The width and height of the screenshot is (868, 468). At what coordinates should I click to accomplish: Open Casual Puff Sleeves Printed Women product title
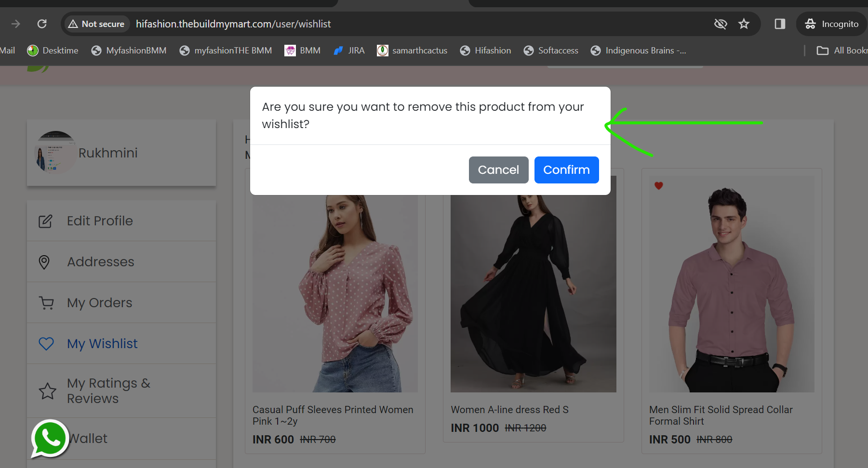[x=333, y=416]
